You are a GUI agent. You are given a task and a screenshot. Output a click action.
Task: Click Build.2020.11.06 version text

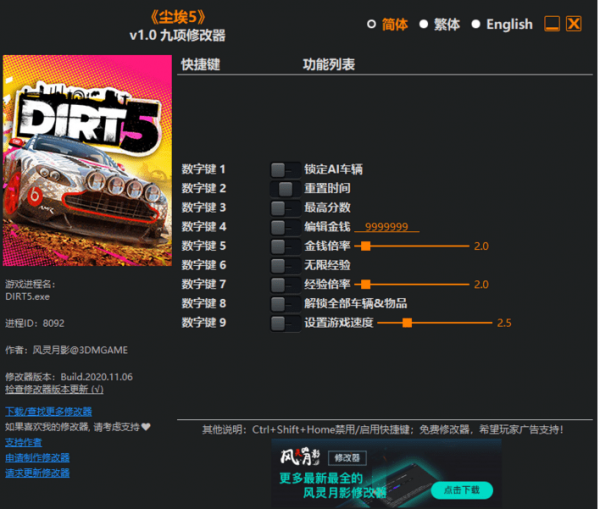tap(96, 377)
